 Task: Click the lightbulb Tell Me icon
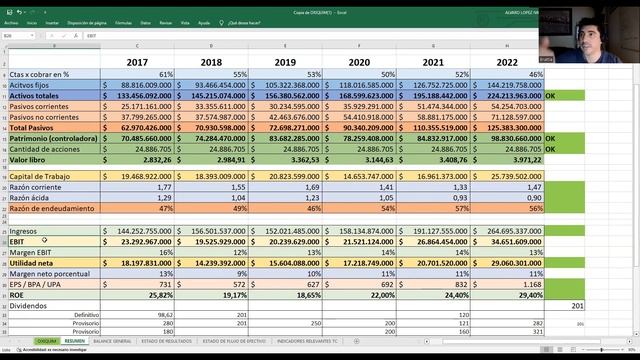click(x=221, y=23)
